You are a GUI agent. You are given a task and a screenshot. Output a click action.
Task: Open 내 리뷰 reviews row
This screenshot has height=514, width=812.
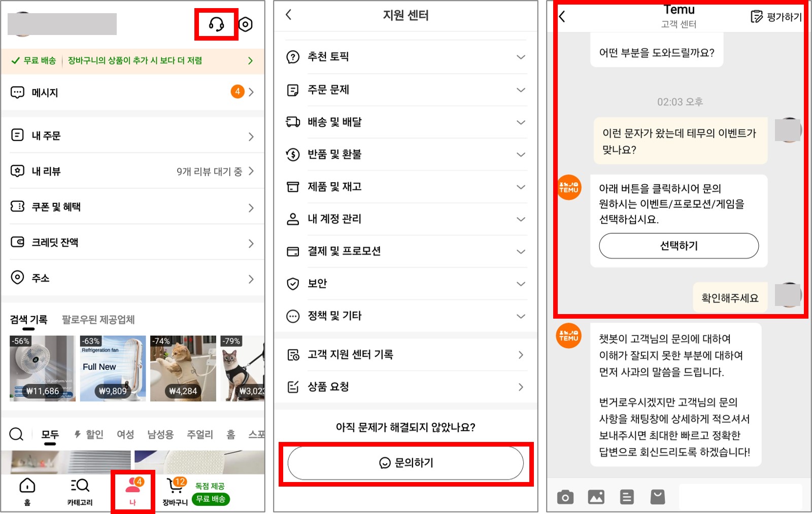133,171
